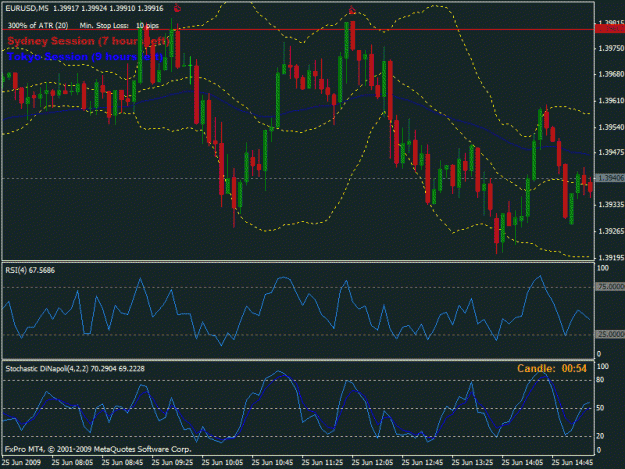Click the Stochastic 20 level label
This screenshot has height=469, width=625.
pyautogui.click(x=600, y=436)
